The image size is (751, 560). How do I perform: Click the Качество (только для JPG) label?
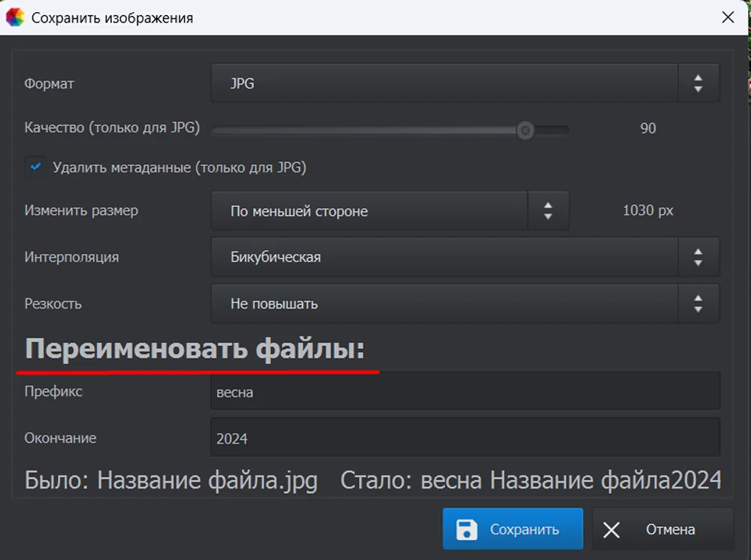pos(112,128)
